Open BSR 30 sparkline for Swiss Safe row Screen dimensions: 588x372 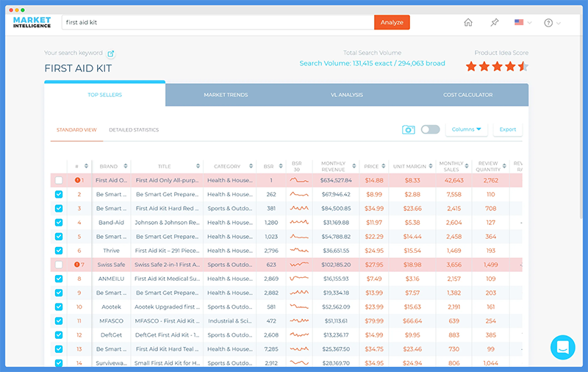click(x=299, y=265)
